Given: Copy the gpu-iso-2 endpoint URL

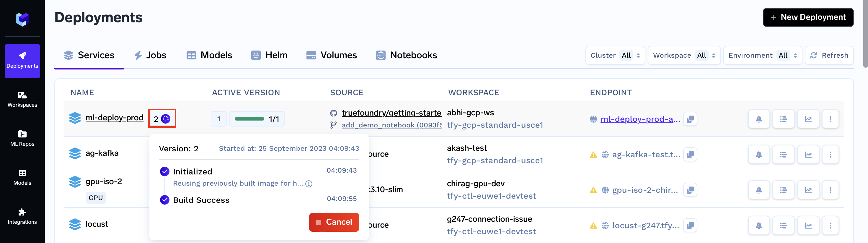Looking at the screenshot, I should click(690, 190).
